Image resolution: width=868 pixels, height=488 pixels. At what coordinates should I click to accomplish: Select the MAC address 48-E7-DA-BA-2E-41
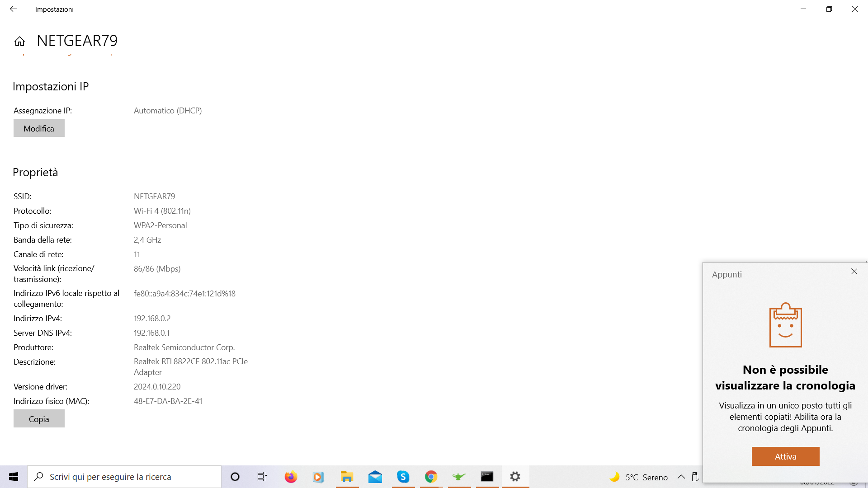point(168,401)
